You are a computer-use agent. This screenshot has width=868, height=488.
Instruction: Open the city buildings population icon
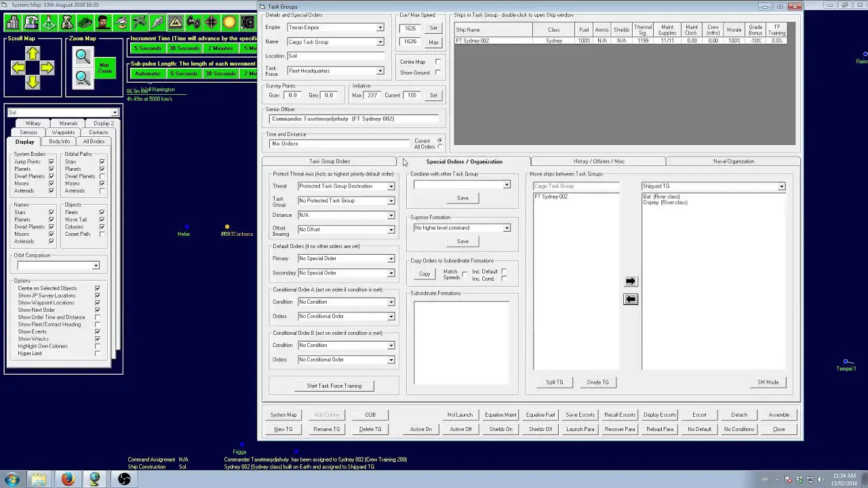[12, 23]
